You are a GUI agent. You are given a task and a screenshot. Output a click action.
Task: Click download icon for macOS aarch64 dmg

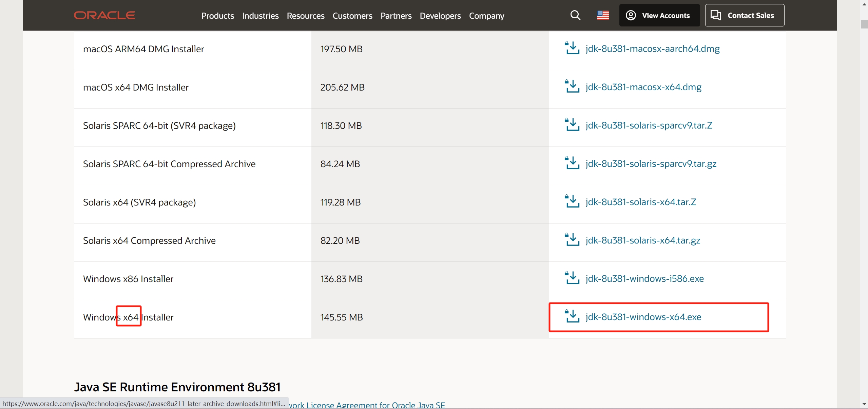[x=572, y=48]
